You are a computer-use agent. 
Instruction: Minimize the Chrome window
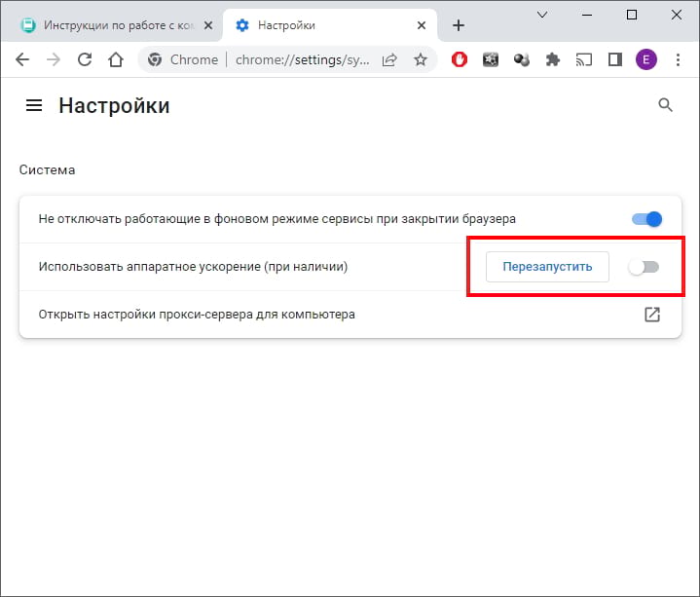(x=587, y=16)
